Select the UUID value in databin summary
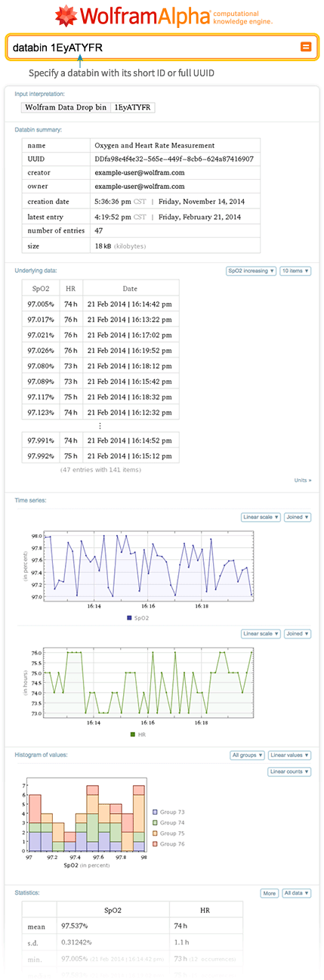Screen dimensions: 324x980 [x=174, y=159]
